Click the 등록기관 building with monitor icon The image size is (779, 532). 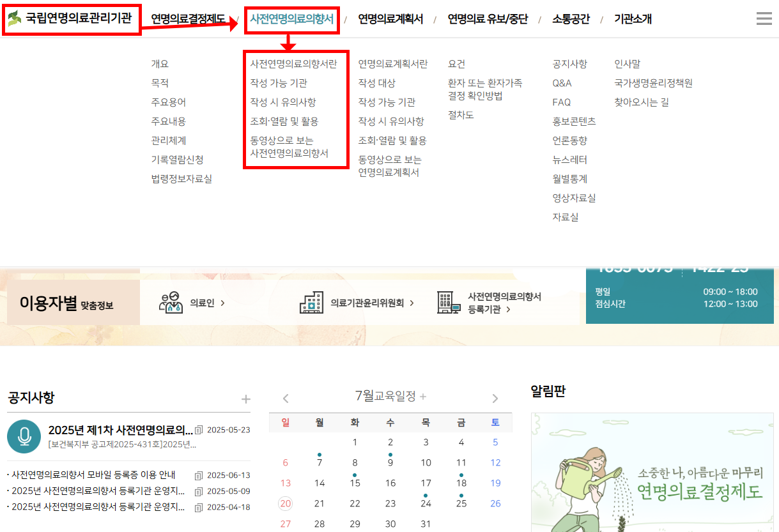[x=449, y=303]
